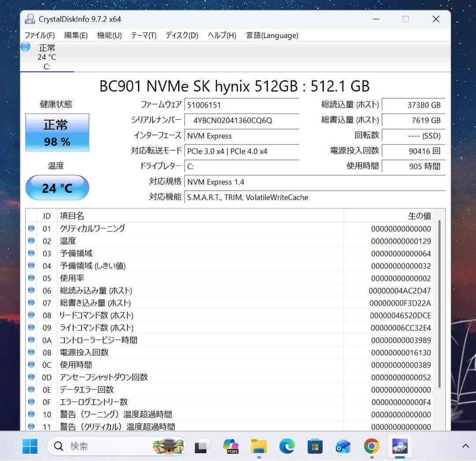Click the round drive status indicator above C:
The image size is (476, 461).
coord(25,46)
